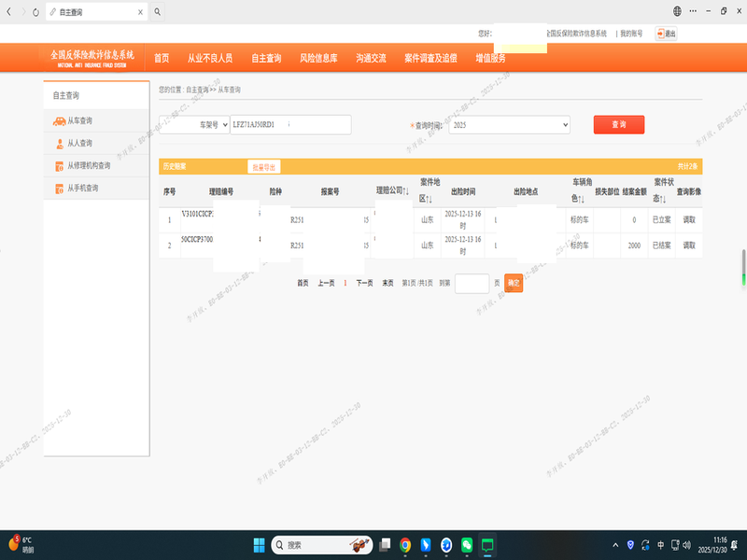
Task: Expand the system tray hidden icons chevron
Action: coord(614,544)
